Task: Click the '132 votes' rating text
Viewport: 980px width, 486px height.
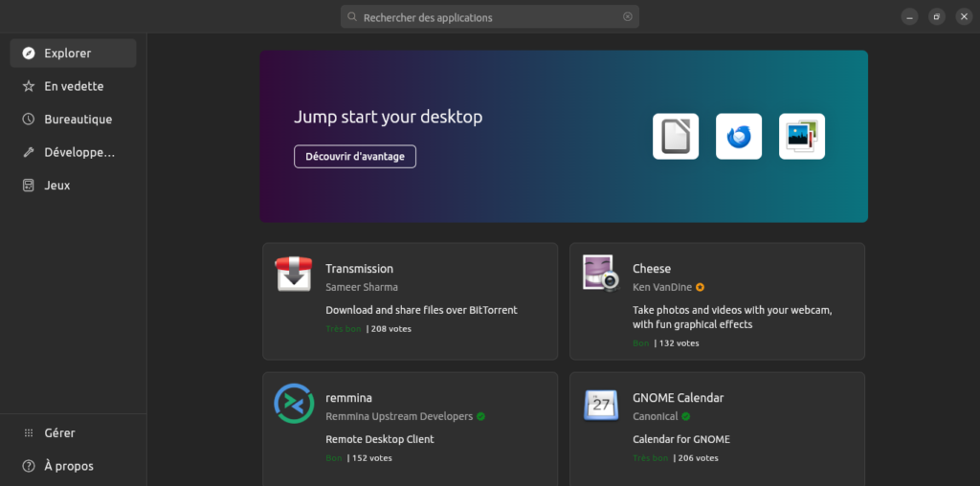Action: pos(679,342)
